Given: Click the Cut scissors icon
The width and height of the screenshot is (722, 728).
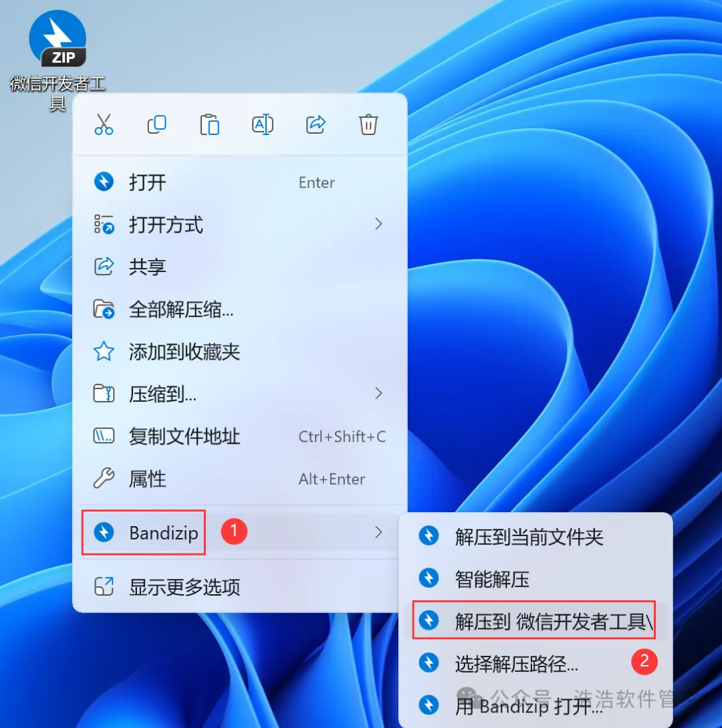Looking at the screenshot, I should click(104, 124).
